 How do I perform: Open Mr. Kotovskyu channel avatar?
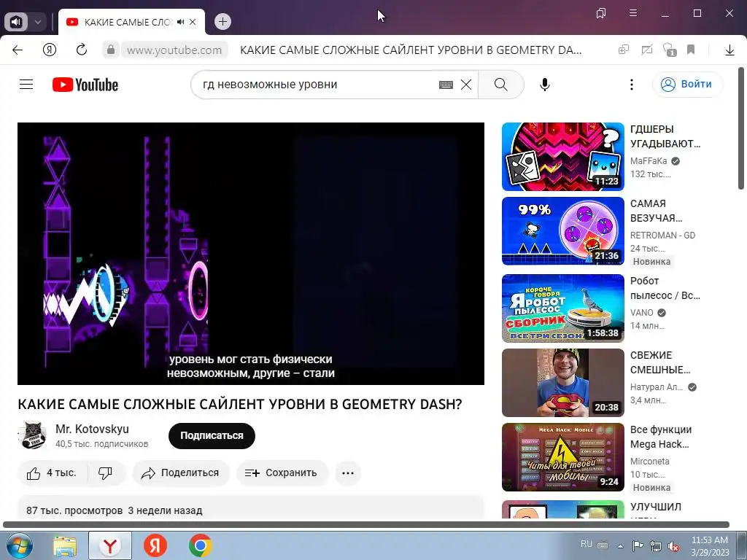(x=32, y=435)
